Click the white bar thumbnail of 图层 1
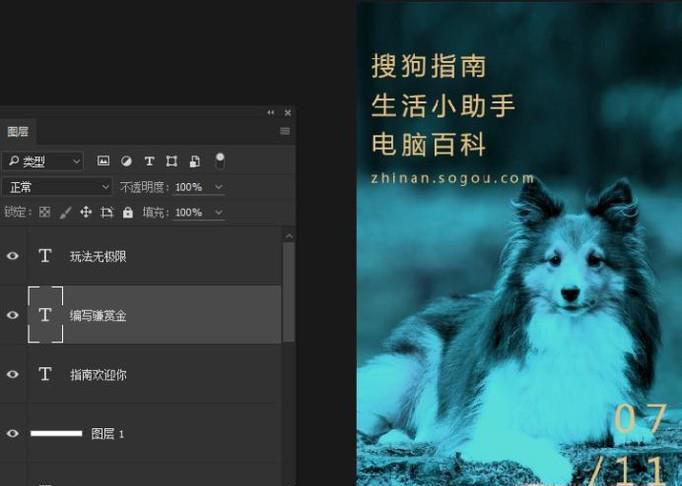Viewport: 682px width, 486px height. tap(57, 433)
